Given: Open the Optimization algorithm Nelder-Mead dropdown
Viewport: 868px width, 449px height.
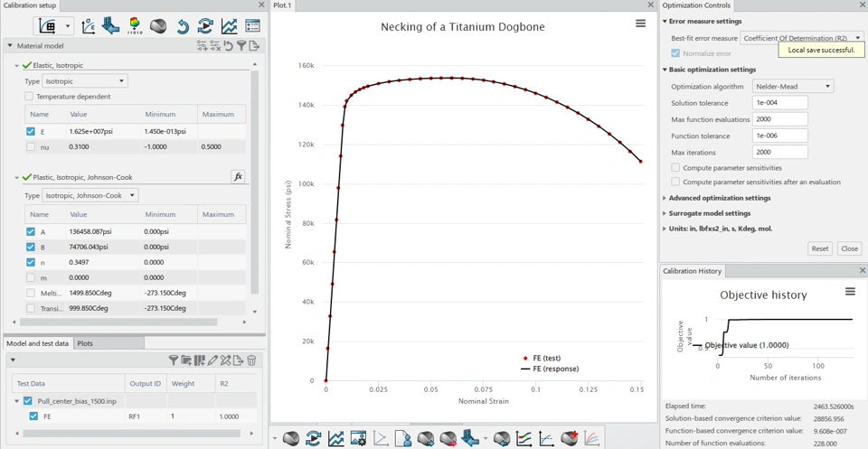Looking at the screenshot, I should 793,86.
